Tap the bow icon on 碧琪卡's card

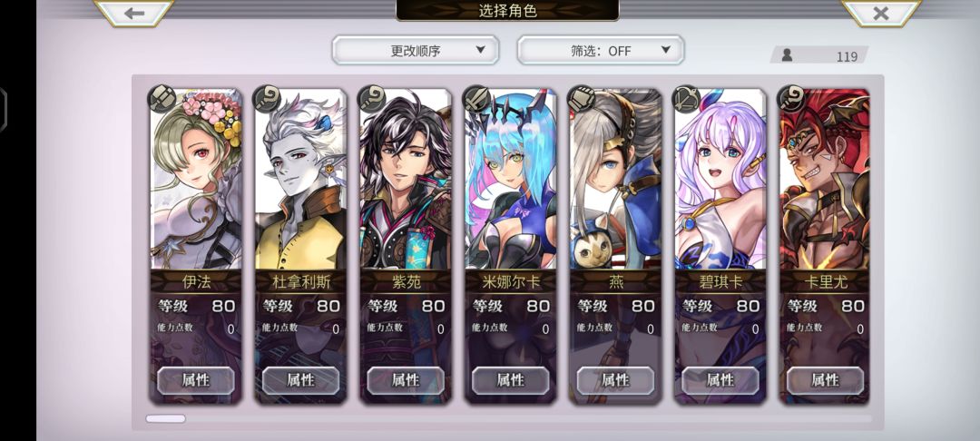(x=686, y=99)
